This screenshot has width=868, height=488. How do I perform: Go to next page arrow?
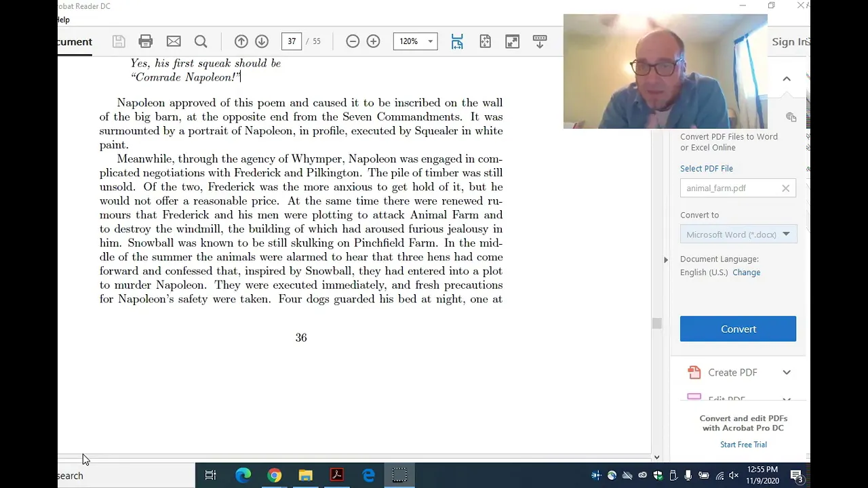pyautogui.click(x=262, y=41)
